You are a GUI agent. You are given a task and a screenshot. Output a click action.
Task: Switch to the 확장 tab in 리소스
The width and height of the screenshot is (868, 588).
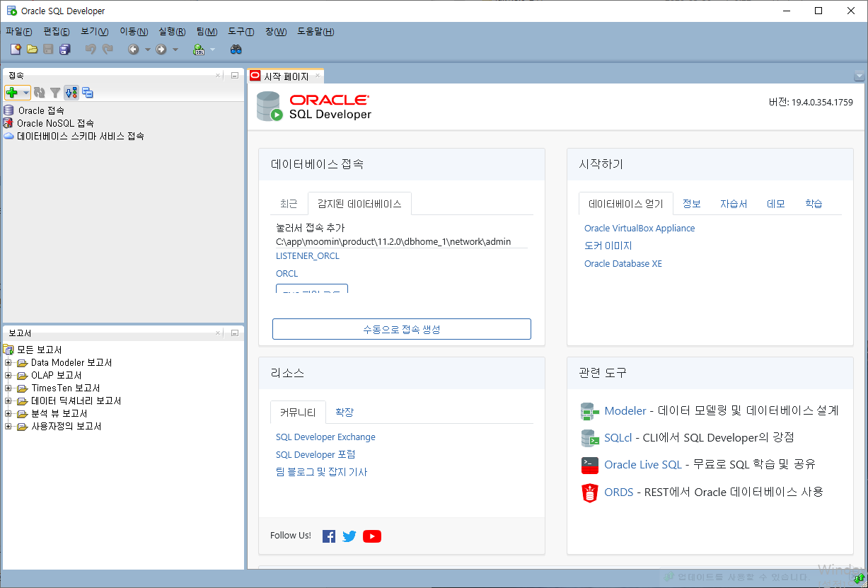tap(345, 413)
